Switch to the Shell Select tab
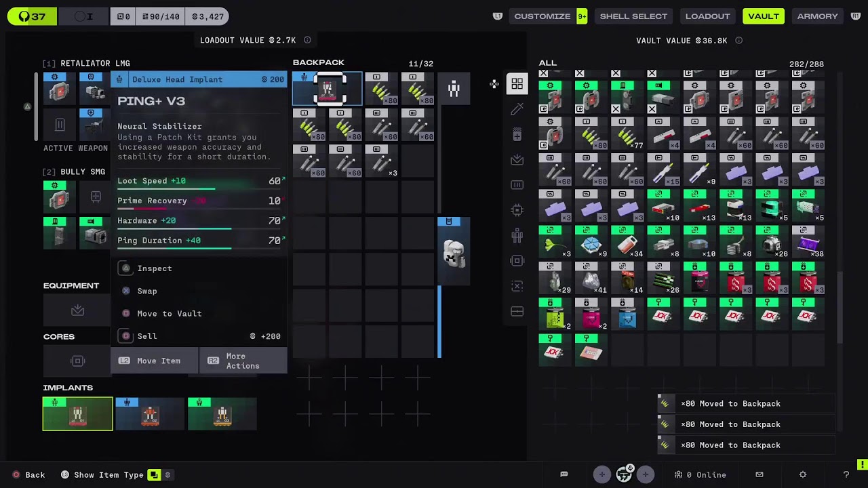The image size is (868, 488). coord(633,16)
